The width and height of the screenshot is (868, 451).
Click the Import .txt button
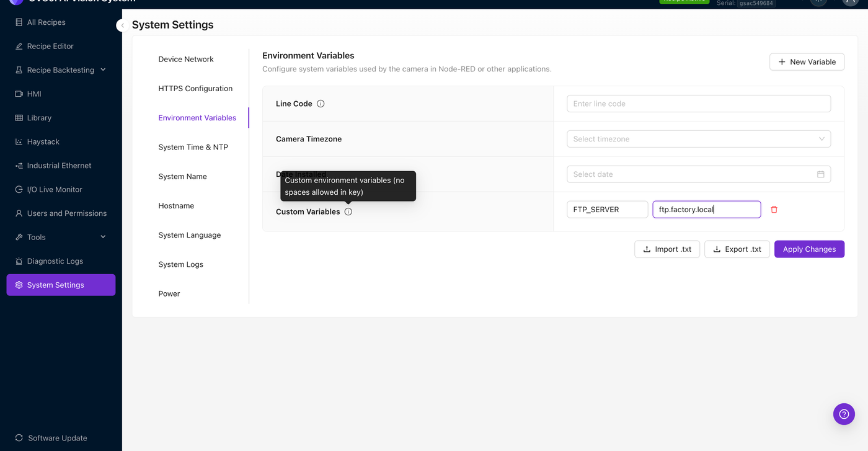click(x=667, y=249)
